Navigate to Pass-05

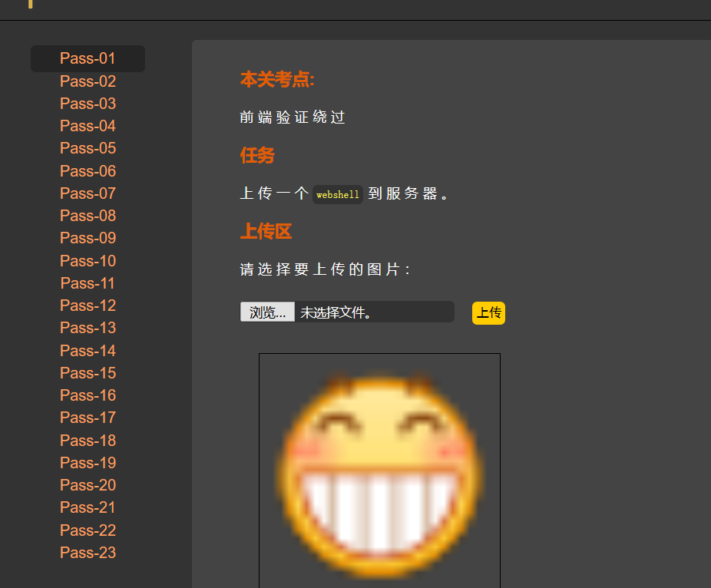(x=88, y=147)
